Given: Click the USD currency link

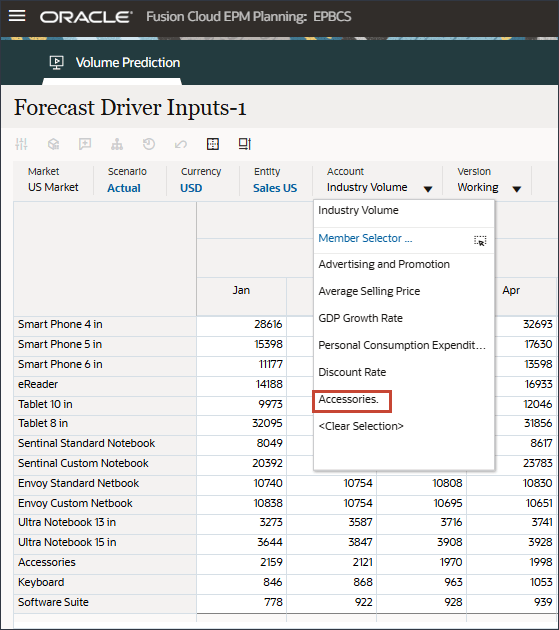Looking at the screenshot, I should point(191,188).
